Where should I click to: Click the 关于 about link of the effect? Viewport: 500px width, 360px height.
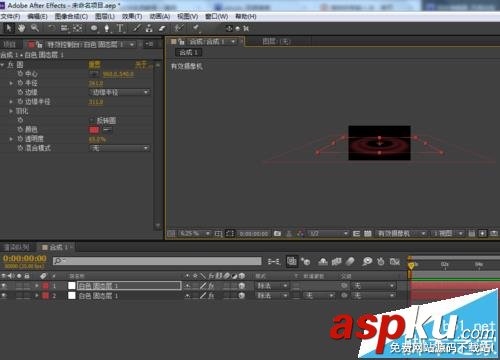142,64
